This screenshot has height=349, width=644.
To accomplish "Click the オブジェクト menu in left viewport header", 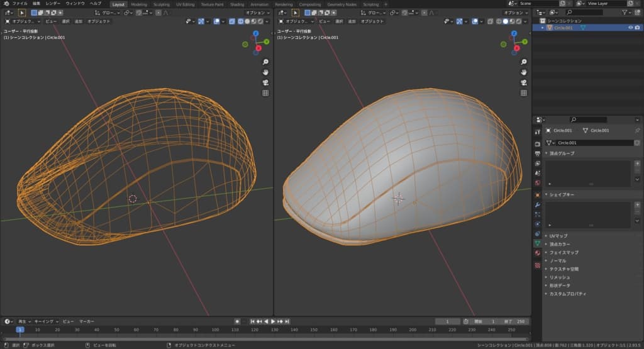I will click(x=99, y=21).
